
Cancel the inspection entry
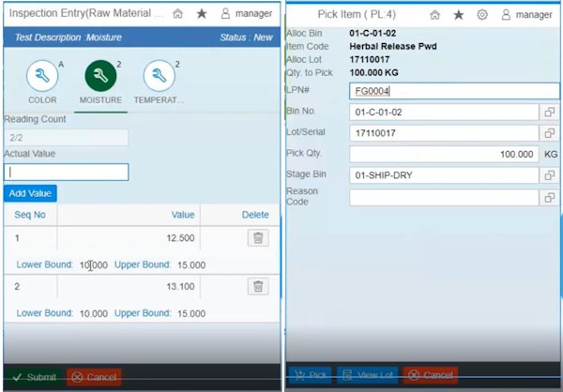point(94,377)
